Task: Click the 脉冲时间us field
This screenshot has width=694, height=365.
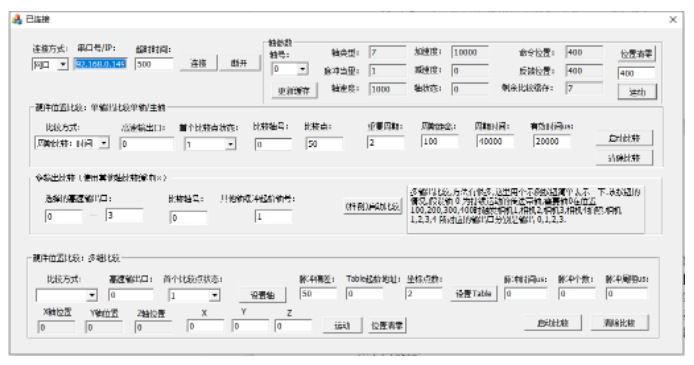Action: [x=526, y=293]
